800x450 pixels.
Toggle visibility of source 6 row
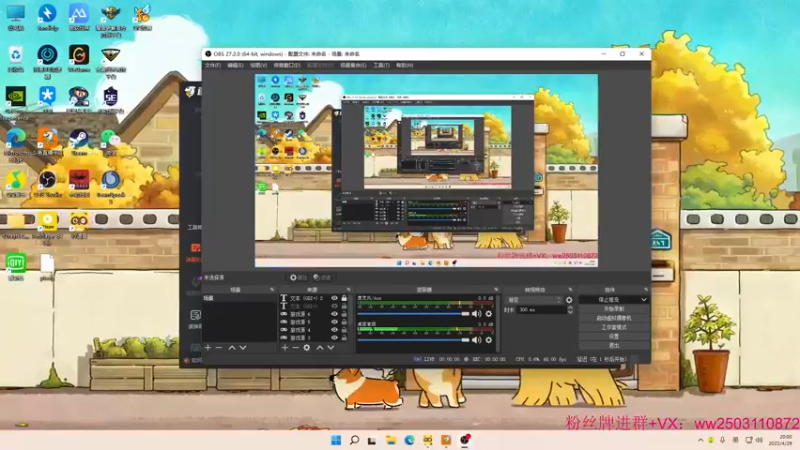click(x=334, y=314)
